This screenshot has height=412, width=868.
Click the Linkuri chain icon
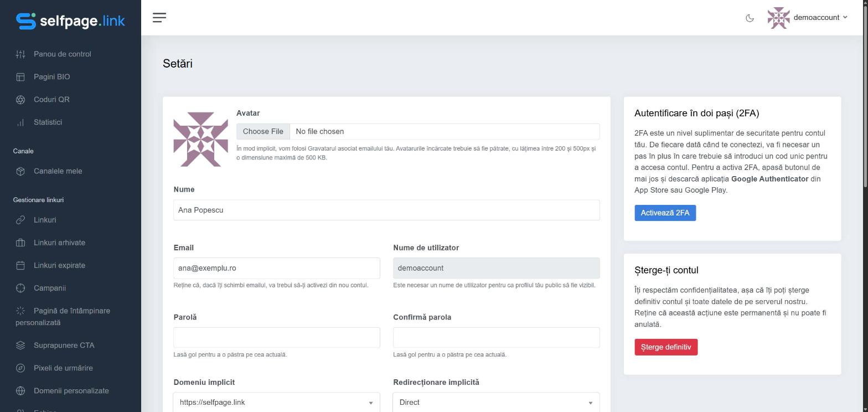pos(20,220)
